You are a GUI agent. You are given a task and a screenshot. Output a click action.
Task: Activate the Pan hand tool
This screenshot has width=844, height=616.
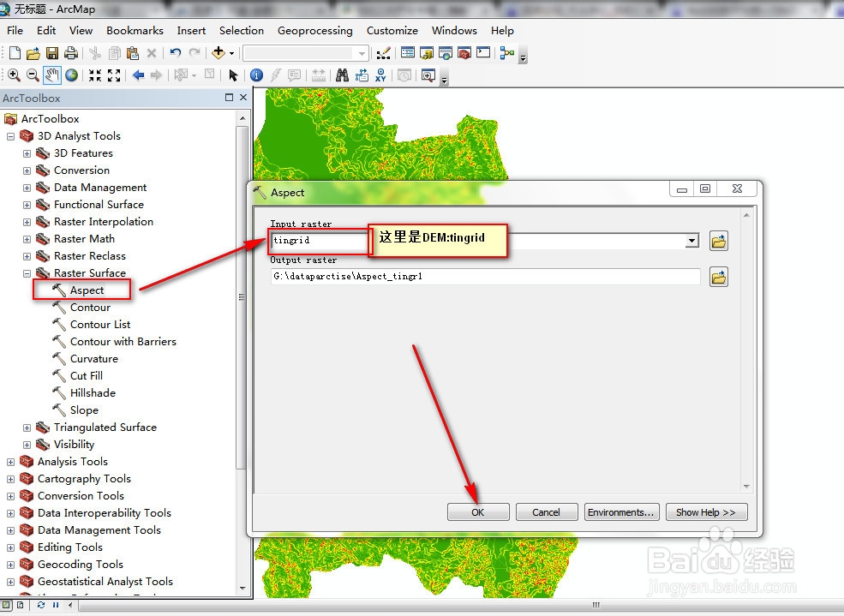click(x=52, y=75)
